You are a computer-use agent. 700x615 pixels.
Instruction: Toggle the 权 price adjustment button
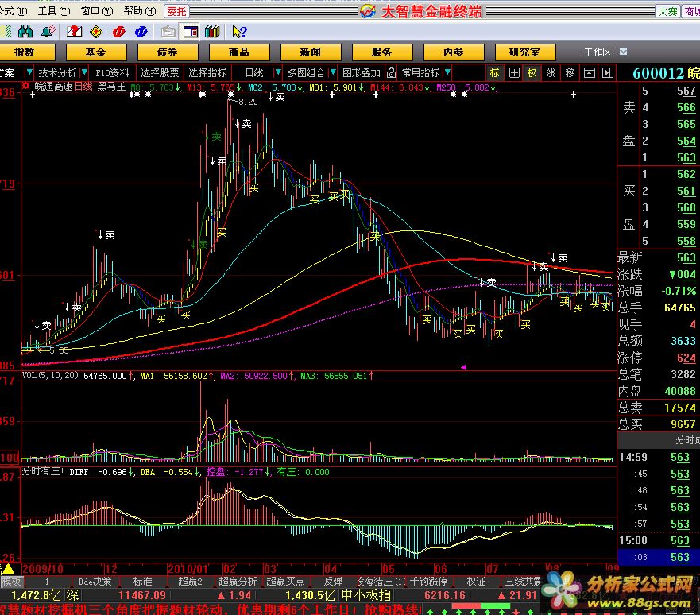[x=532, y=73]
